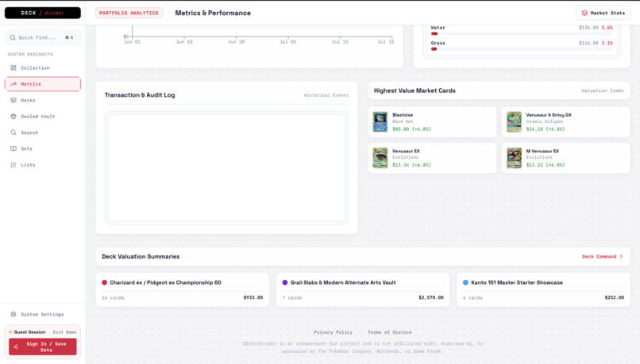Image resolution: width=640 pixels, height=364 pixels.
Task: Click the DECK / divider logo
Action: [42, 13]
